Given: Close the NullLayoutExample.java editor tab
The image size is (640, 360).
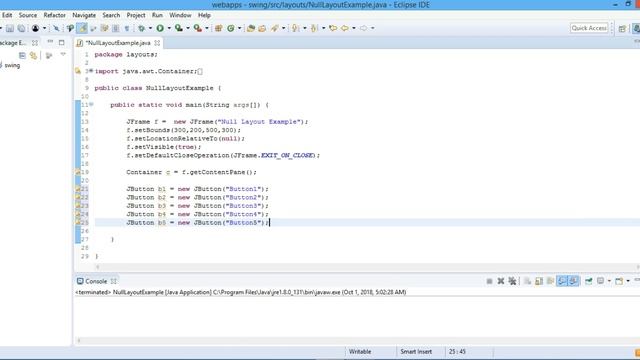Looking at the screenshot, I should tap(157, 43).
